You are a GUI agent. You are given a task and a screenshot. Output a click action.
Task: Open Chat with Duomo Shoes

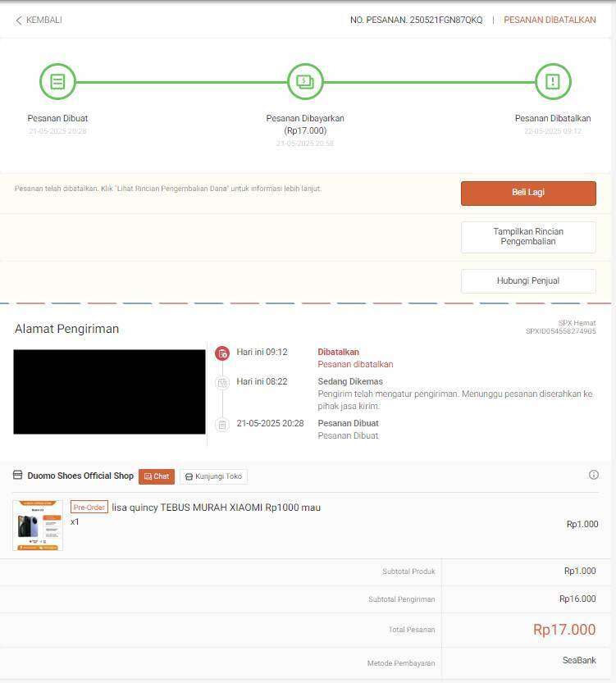click(157, 476)
